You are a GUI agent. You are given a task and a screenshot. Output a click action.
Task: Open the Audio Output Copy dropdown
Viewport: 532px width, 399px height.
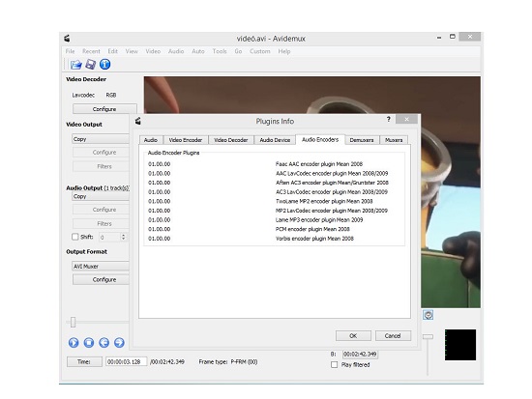tap(101, 196)
